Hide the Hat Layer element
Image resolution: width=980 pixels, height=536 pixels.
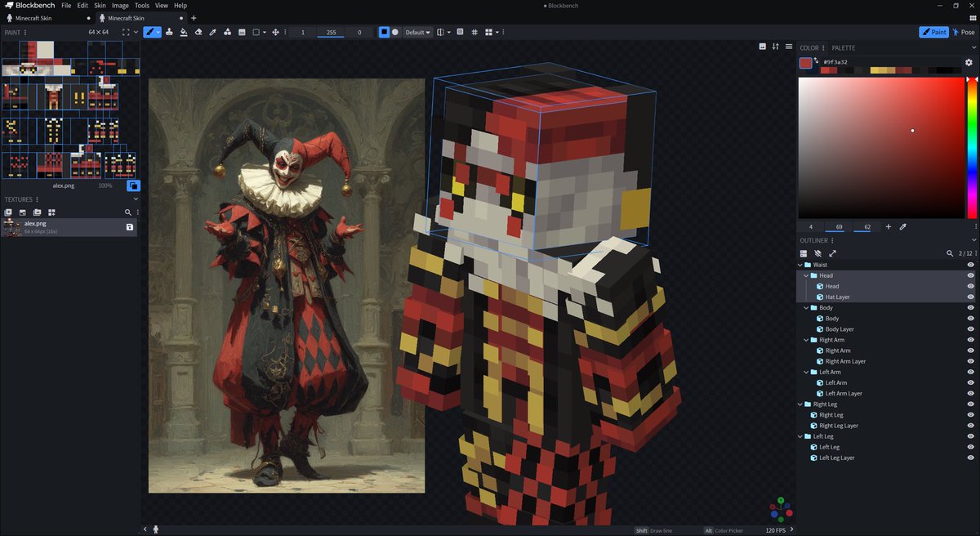971,297
